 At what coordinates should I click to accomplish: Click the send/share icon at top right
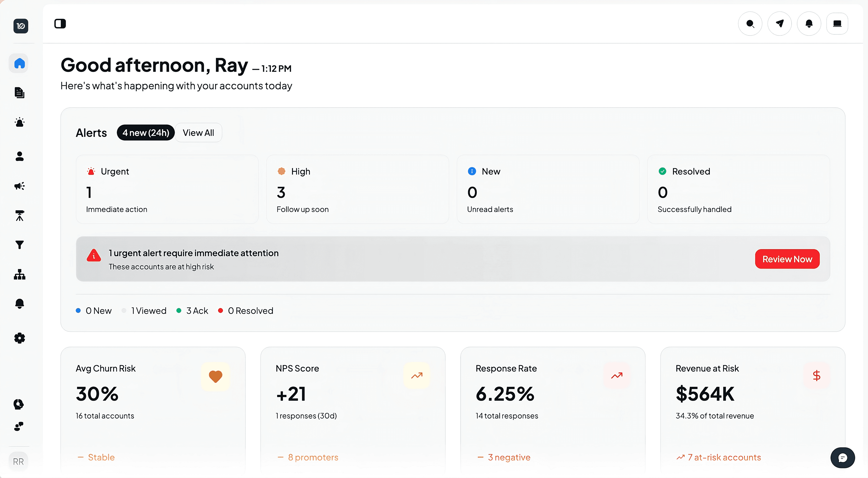(779, 23)
